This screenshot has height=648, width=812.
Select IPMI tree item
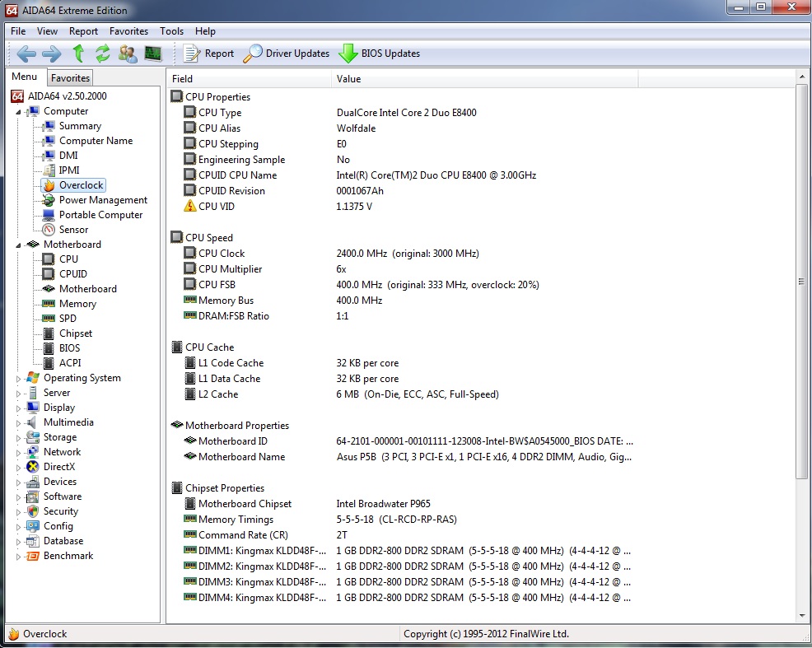[x=69, y=170]
